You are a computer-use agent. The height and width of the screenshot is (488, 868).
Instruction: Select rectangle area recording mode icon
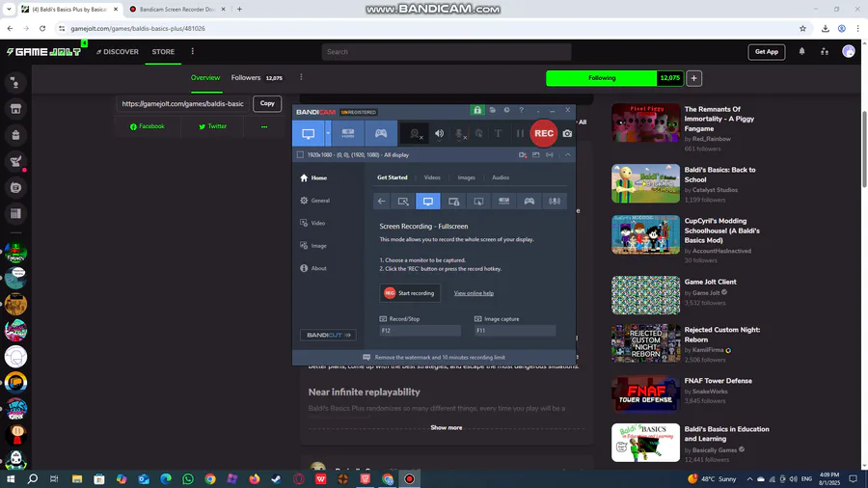[403, 202]
